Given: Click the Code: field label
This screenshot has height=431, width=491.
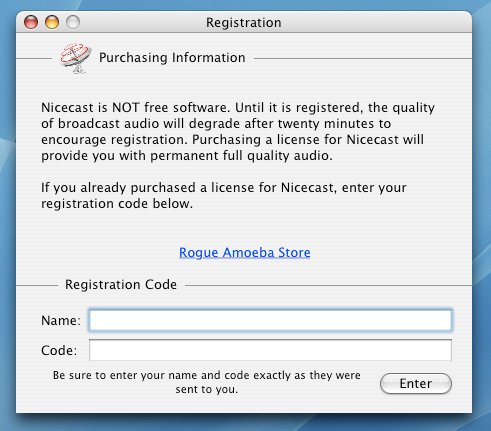Looking at the screenshot, I should pyautogui.click(x=59, y=350).
